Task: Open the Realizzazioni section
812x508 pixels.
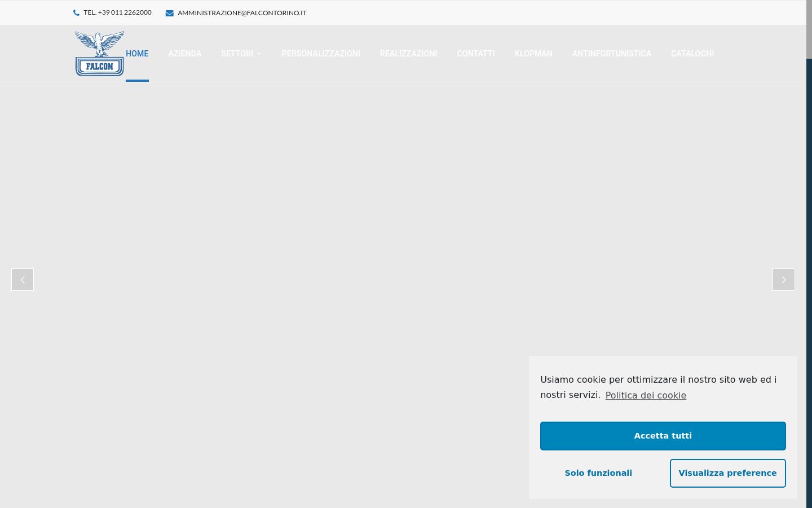Action: click(x=409, y=54)
